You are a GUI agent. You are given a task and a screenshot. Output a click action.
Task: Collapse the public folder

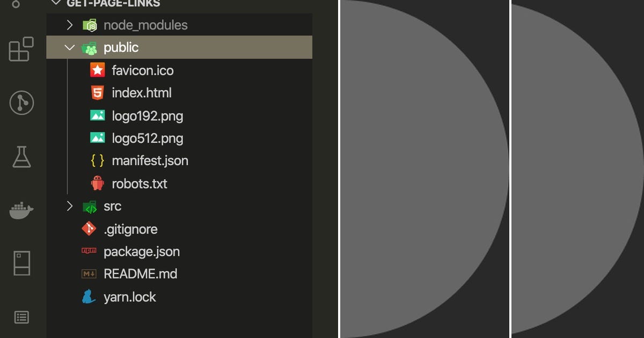(69, 47)
